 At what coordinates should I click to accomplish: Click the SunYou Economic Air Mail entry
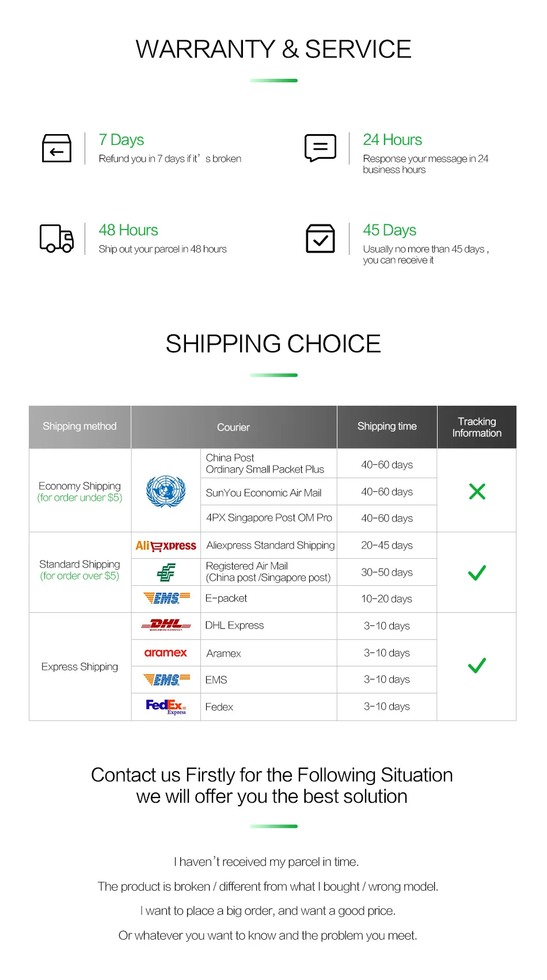pos(264,493)
